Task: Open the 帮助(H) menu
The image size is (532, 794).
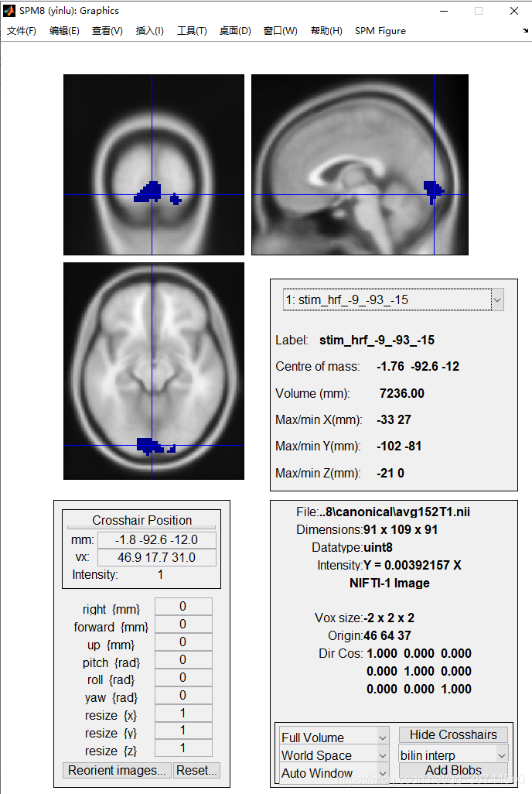Action: click(326, 31)
